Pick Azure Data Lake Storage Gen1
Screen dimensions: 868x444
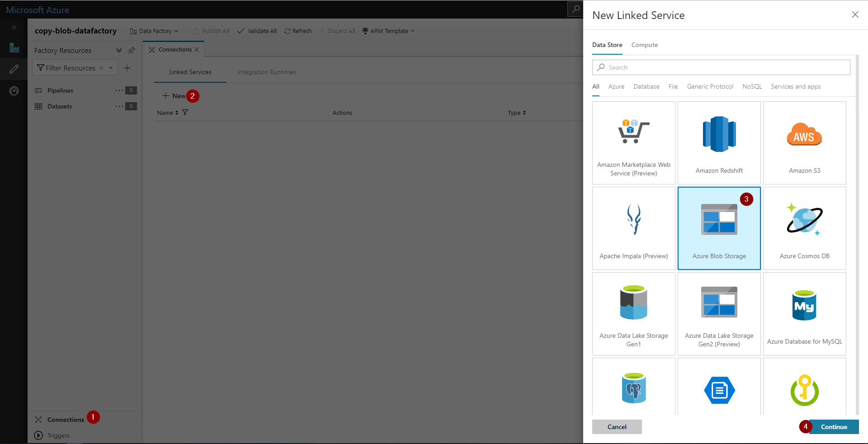(633, 314)
